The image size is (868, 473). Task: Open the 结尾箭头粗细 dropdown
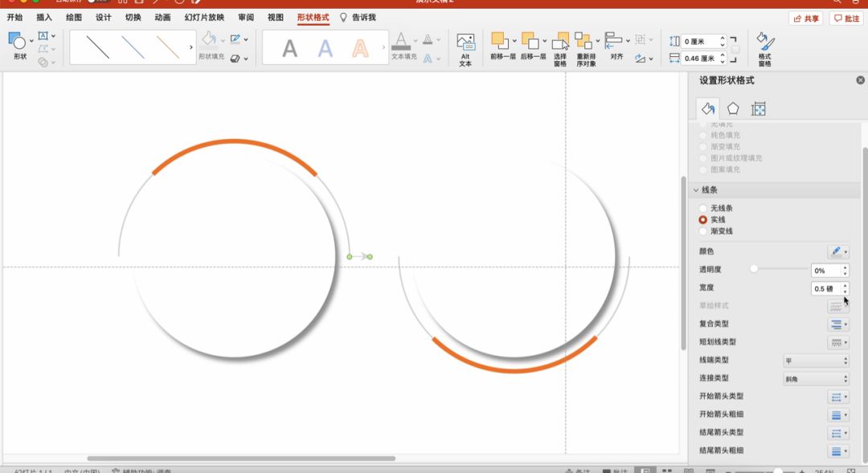(x=838, y=451)
